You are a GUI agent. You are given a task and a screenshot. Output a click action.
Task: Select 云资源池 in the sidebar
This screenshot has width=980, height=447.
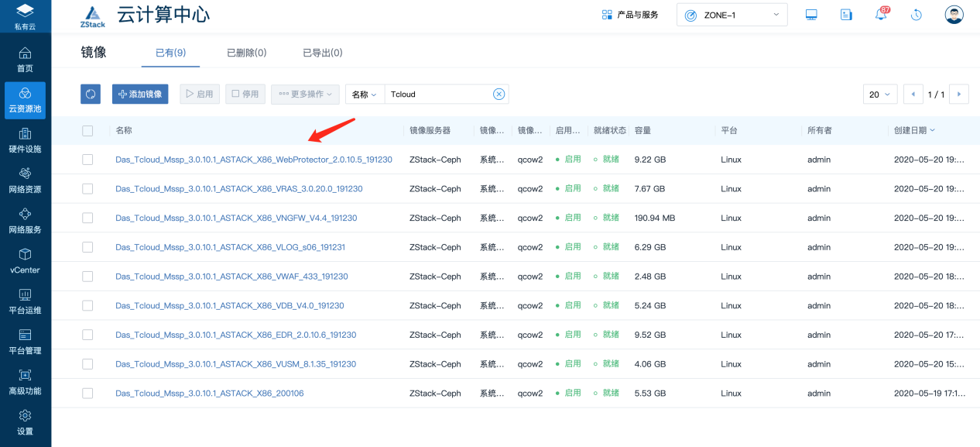click(x=25, y=100)
